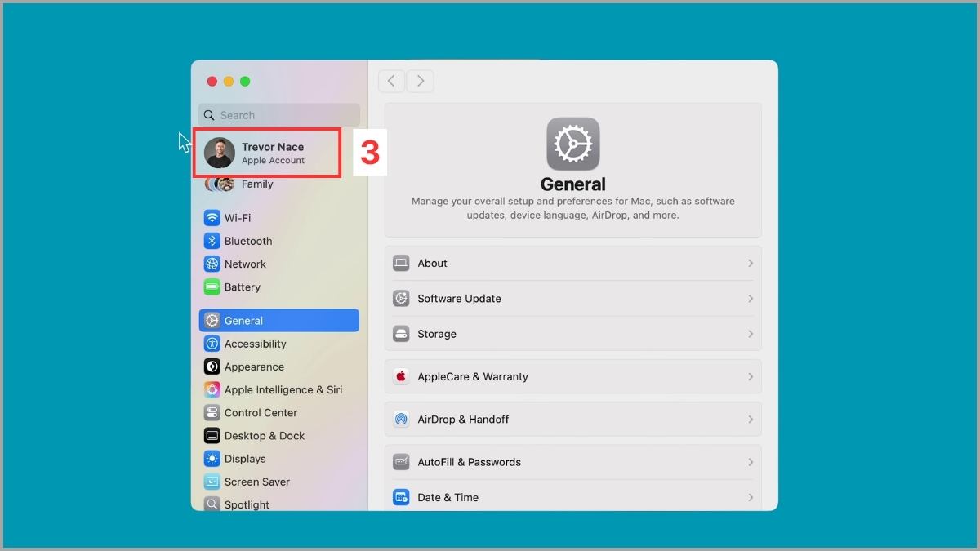Switch to Control Center settings
Image resolution: width=980 pixels, height=551 pixels.
click(x=278, y=412)
